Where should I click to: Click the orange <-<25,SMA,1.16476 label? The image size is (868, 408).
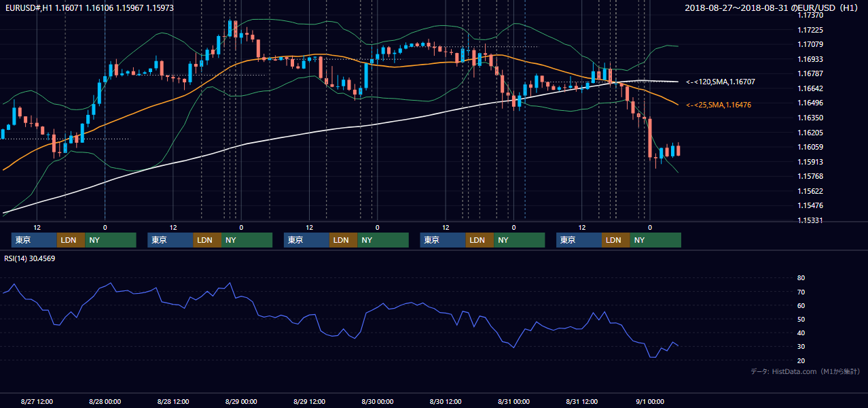tap(719, 105)
